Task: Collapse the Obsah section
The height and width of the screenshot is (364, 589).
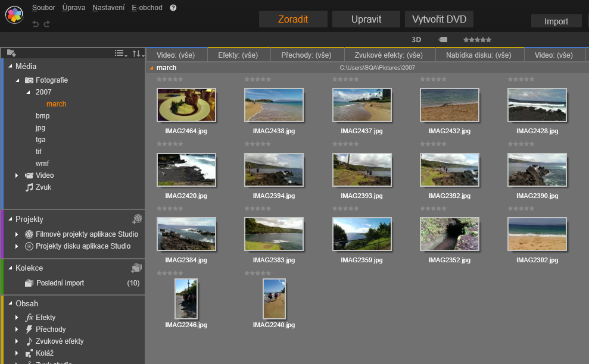Action: click(10, 303)
